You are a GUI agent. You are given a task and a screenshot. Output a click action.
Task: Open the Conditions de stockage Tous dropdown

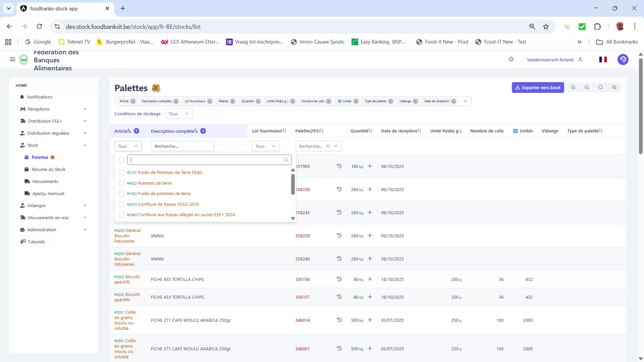click(178, 114)
